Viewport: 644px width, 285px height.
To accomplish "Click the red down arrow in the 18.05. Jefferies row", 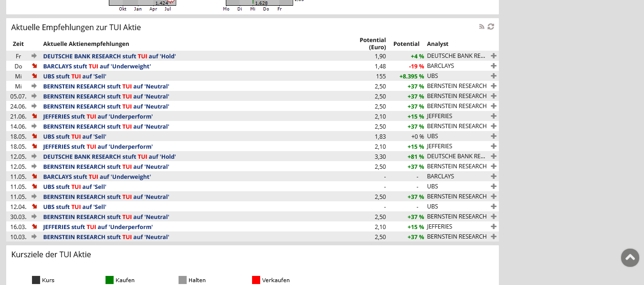I will coord(34,146).
